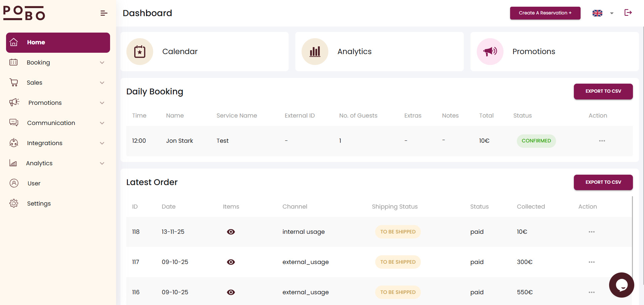Click the UK flag language icon
The width and height of the screenshot is (644, 305).
[x=597, y=13]
